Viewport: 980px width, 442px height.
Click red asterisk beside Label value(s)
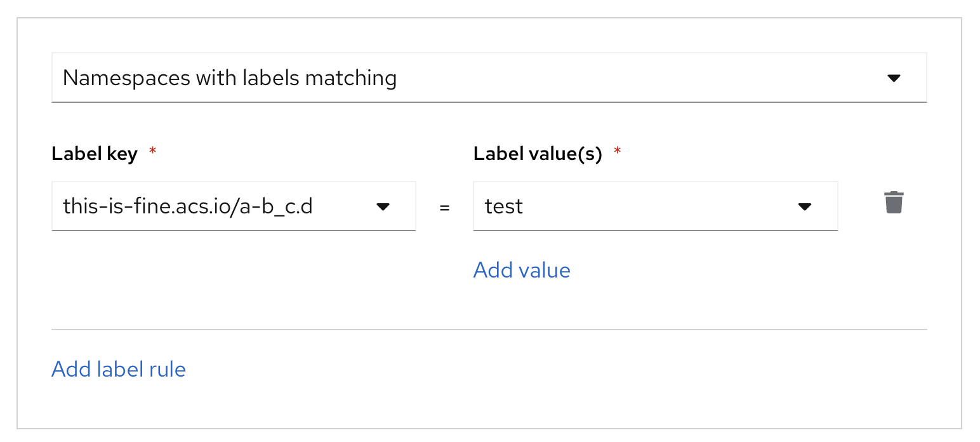click(616, 152)
